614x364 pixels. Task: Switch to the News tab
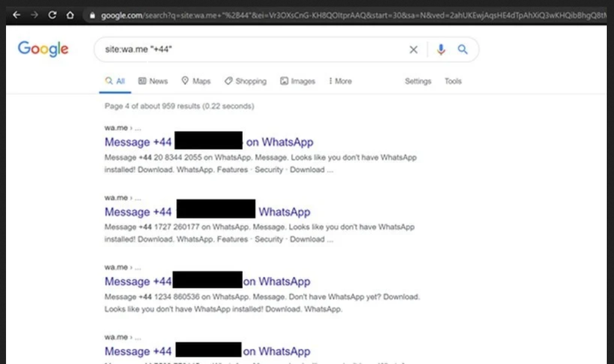[x=153, y=81]
